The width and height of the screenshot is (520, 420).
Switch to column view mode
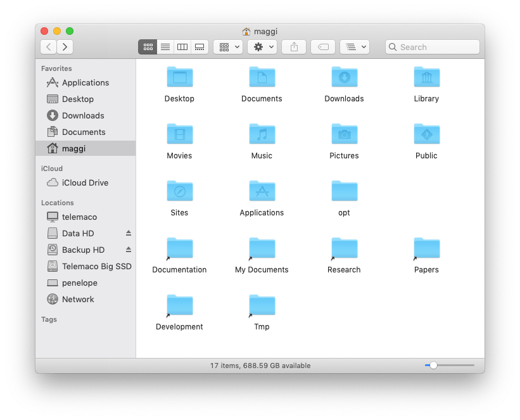coord(182,47)
